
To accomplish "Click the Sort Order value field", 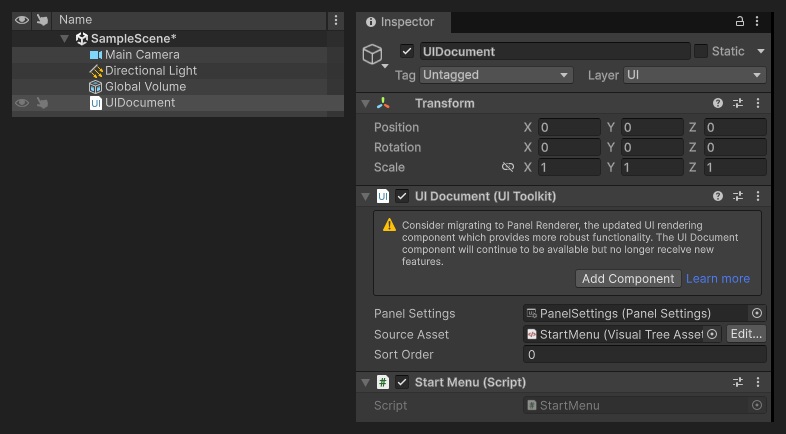I will click(645, 355).
